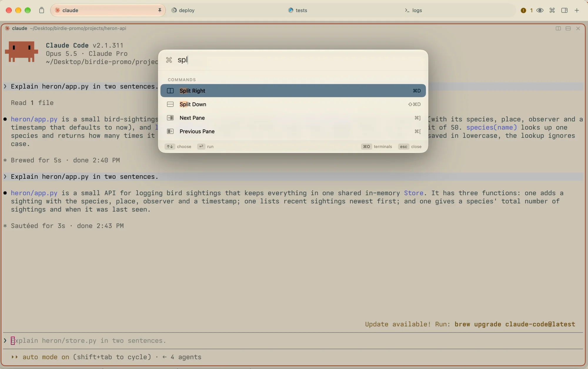
Task: Click the Read 1 file line
Action: 32,103
